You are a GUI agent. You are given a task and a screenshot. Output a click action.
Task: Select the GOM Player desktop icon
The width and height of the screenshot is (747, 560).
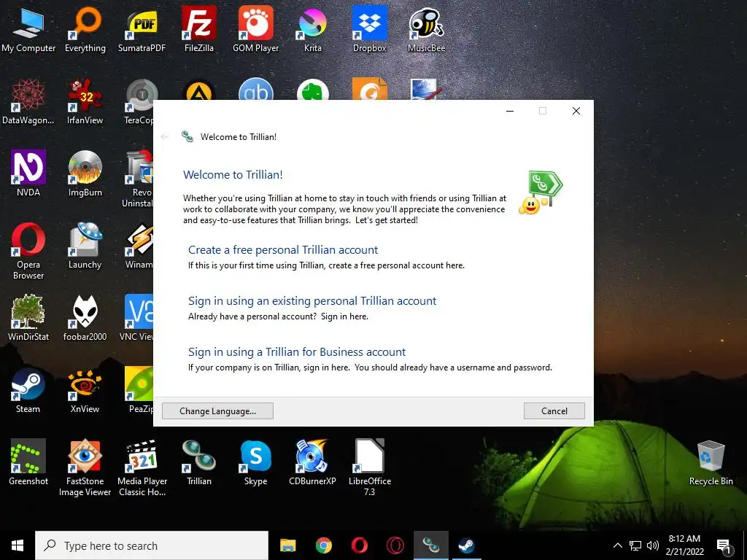pyautogui.click(x=256, y=29)
